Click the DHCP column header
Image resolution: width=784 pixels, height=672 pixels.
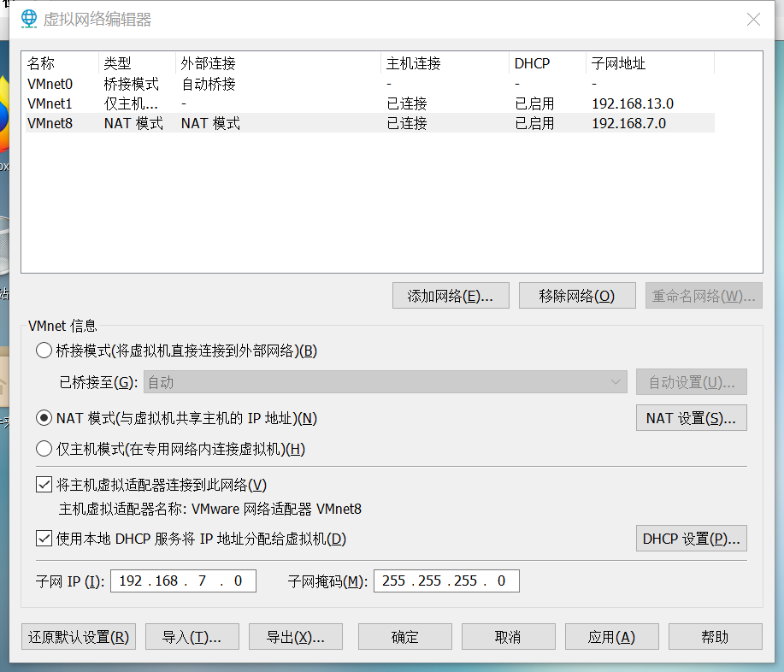tap(547, 63)
